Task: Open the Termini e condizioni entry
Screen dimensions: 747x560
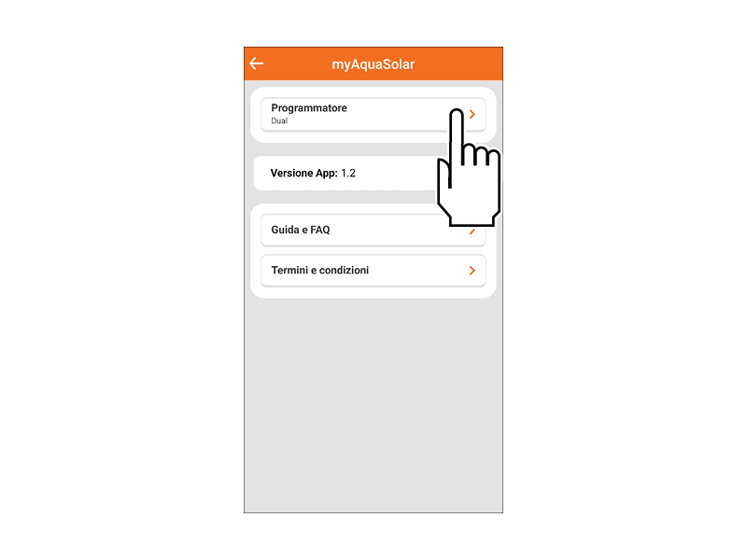Action: (x=373, y=271)
